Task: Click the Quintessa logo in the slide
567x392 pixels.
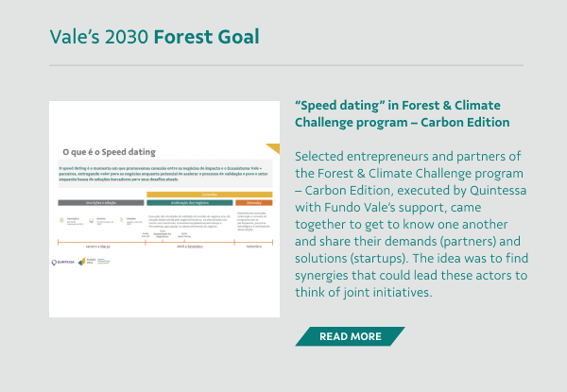Action: coord(63,262)
